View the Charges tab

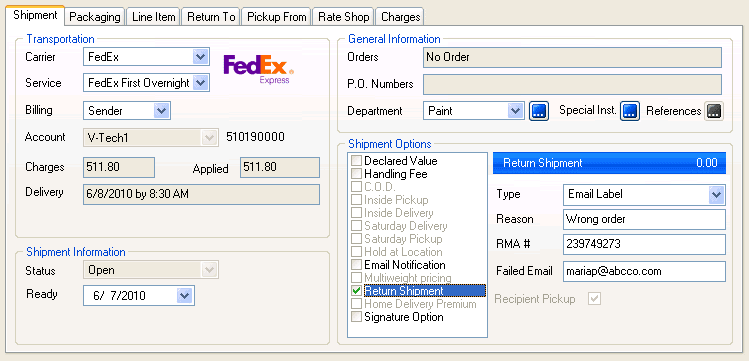point(400,17)
